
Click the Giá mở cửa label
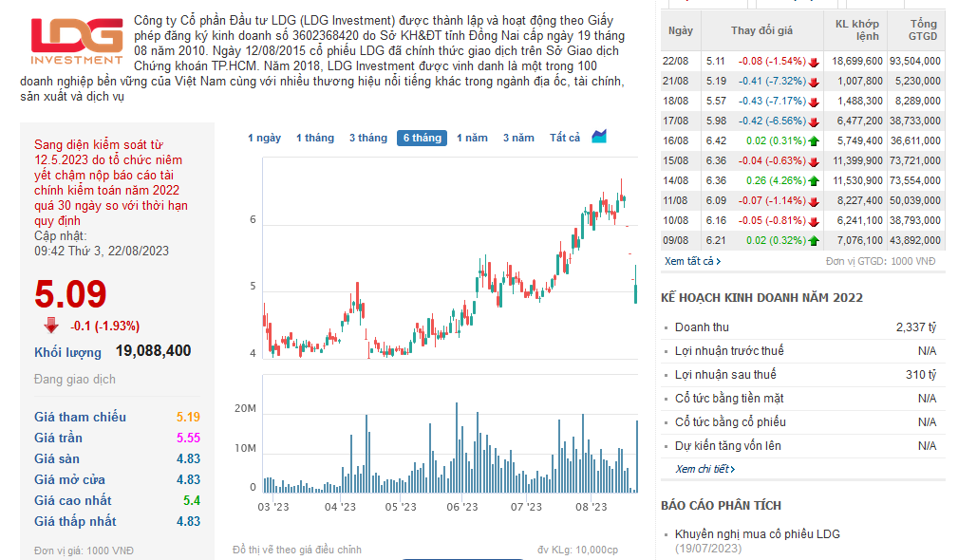pos(69,479)
